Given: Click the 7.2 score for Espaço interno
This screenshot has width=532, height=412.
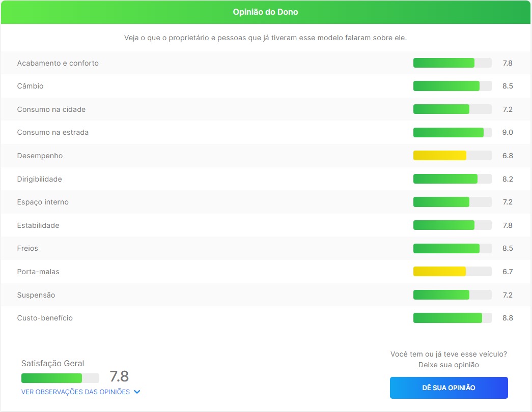Looking at the screenshot, I should tap(508, 202).
